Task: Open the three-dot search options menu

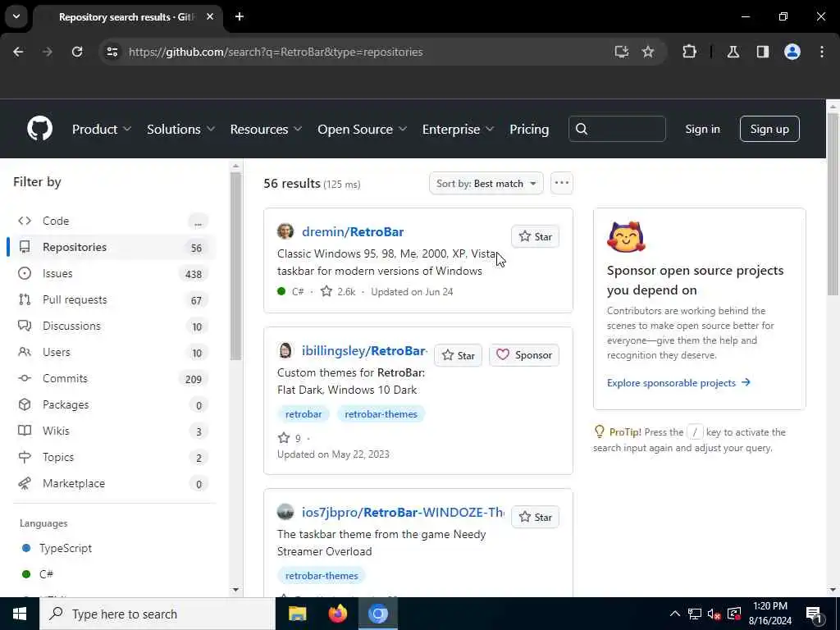Action: coord(561,183)
